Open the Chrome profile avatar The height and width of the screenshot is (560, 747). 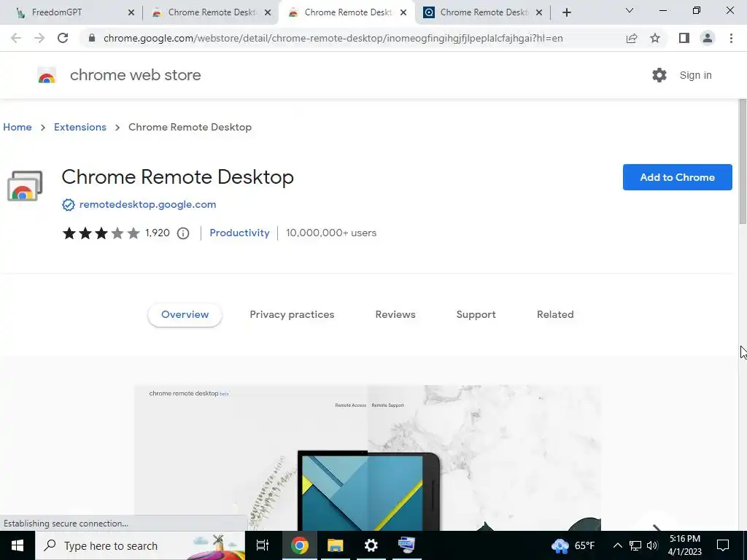(708, 38)
